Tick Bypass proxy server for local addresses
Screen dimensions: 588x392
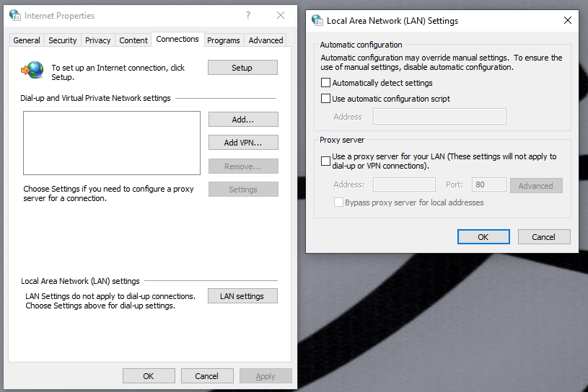pos(338,202)
